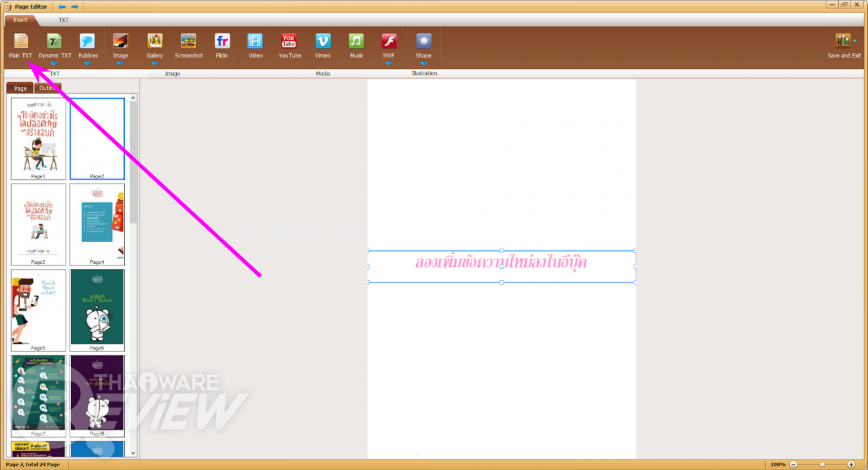
Task: Open the Page3 thumbnail
Action: (39, 224)
